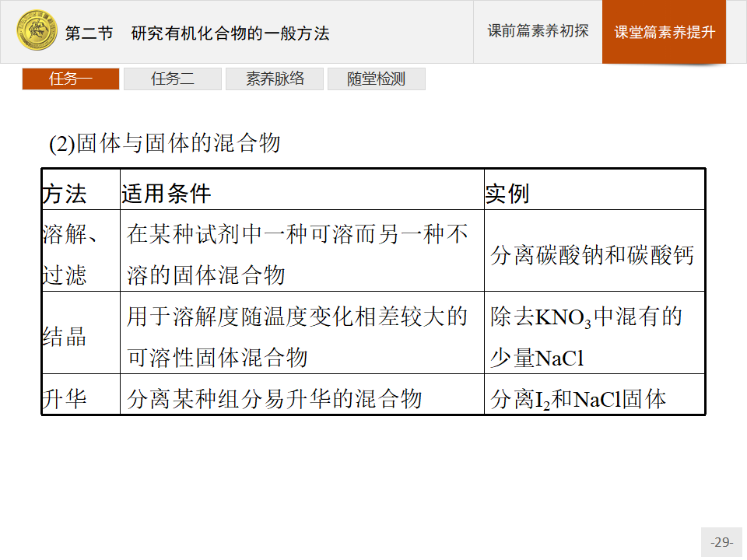Screen dimensions: 747x560
Task: Click the cell starting 在某种试剂中一种可溶
Action: pos(302,251)
